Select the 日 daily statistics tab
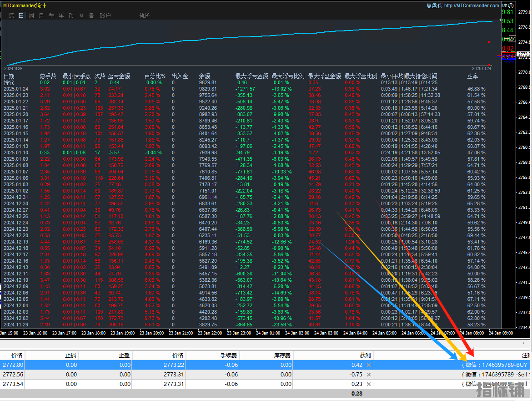 pyautogui.click(x=21, y=15)
